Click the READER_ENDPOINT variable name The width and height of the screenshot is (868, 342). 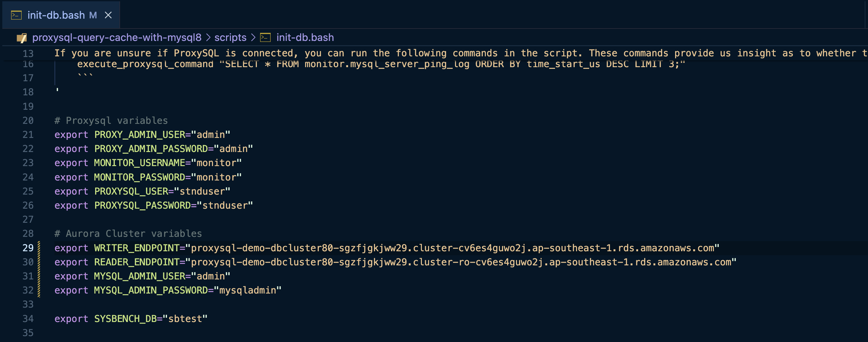tap(137, 262)
